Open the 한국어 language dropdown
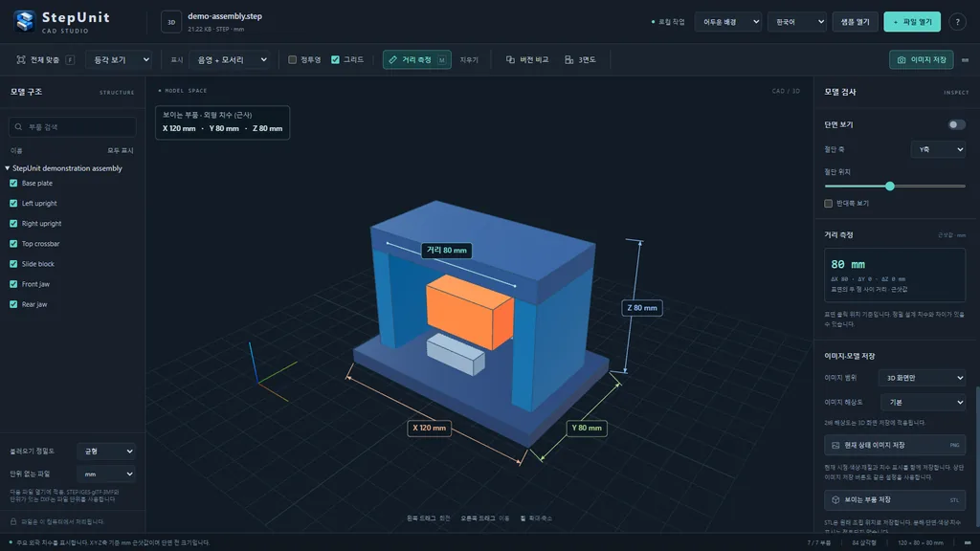This screenshot has width=980, height=551. [x=797, y=22]
